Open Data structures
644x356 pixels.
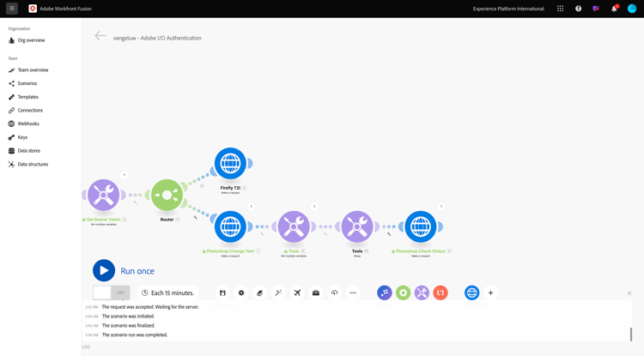[33, 164]
